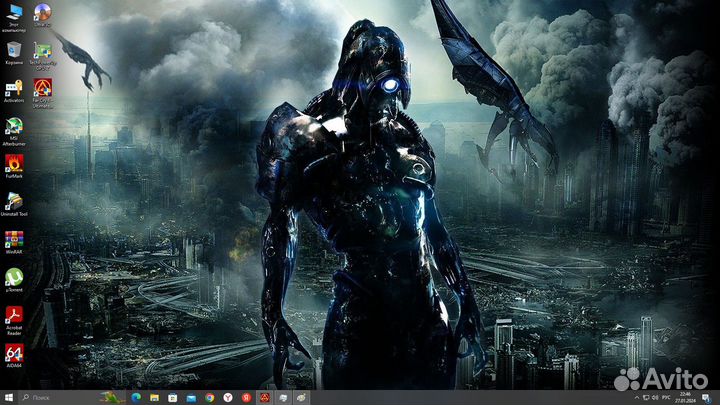Viewport: 720px width, 405px height.
Task: Open Yandex Browser from the taskbar
Action: (x=228, y=398)
